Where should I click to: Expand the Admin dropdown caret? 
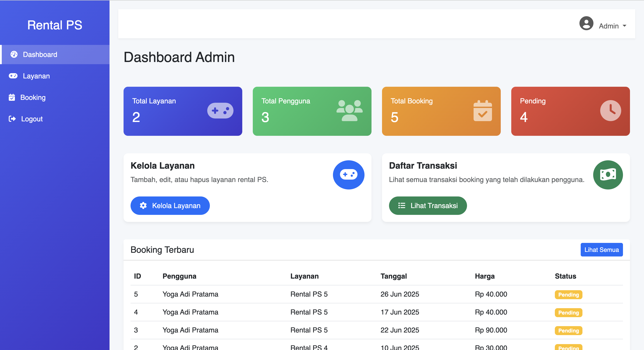pos(625,26)
